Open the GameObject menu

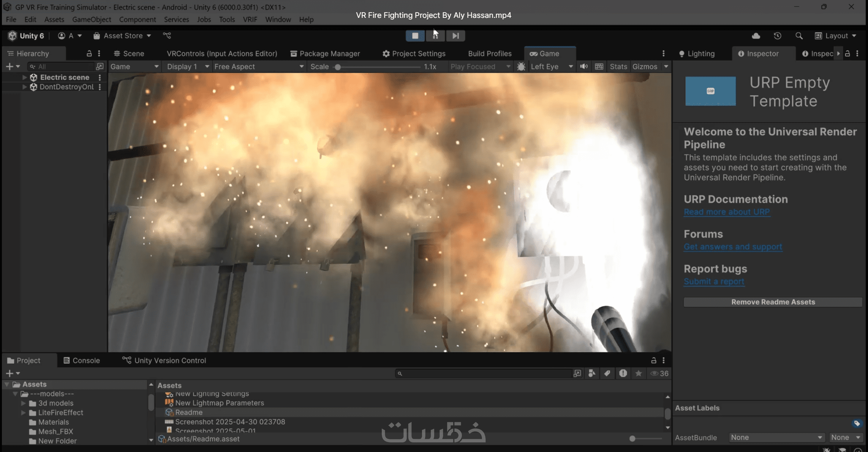point(92,19)
